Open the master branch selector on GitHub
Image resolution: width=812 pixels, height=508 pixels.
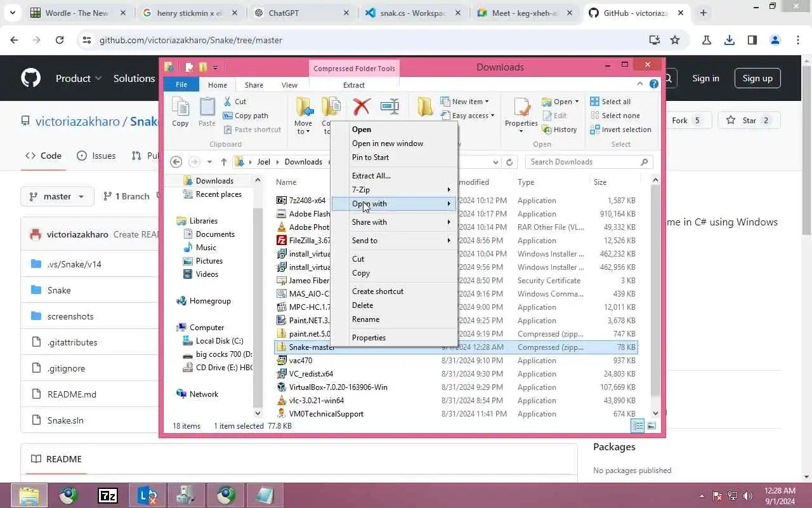pos(57,196)
